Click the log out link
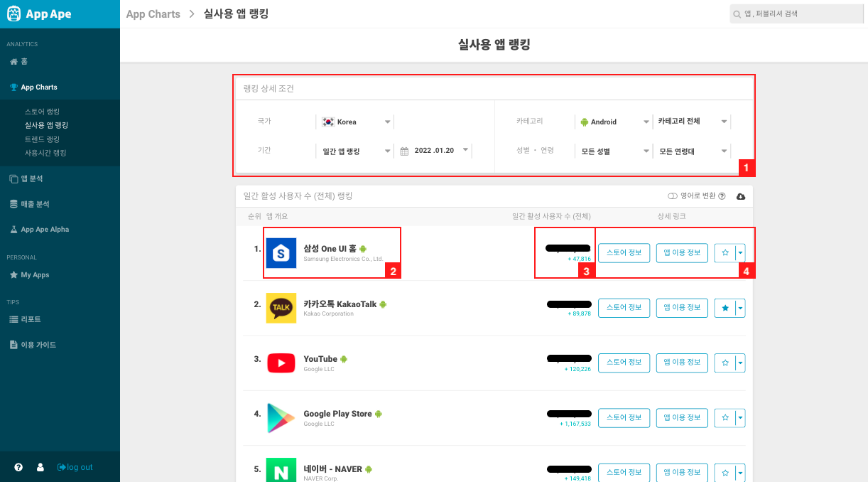Screen dimensions: 868x482 [x=75, y=467]
